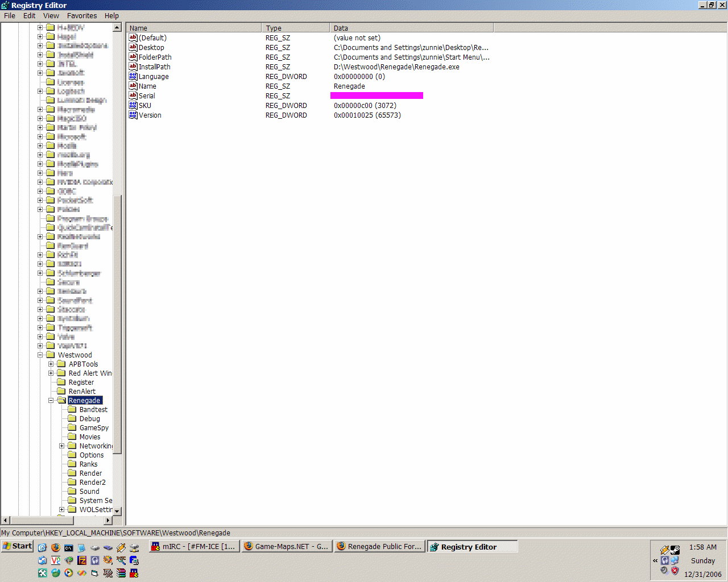Open the Favorites menu
The height and width of the screenshot is (582, 728).
(82, 16)
